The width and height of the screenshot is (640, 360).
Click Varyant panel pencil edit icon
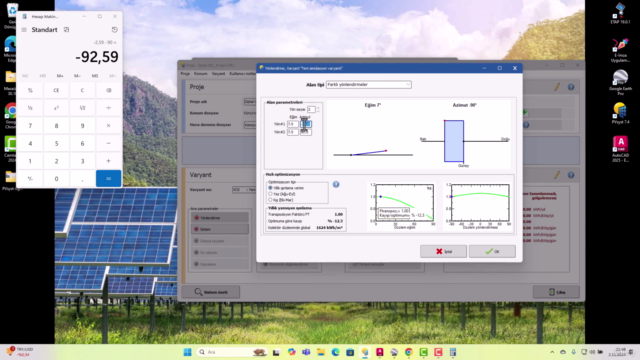557,175
